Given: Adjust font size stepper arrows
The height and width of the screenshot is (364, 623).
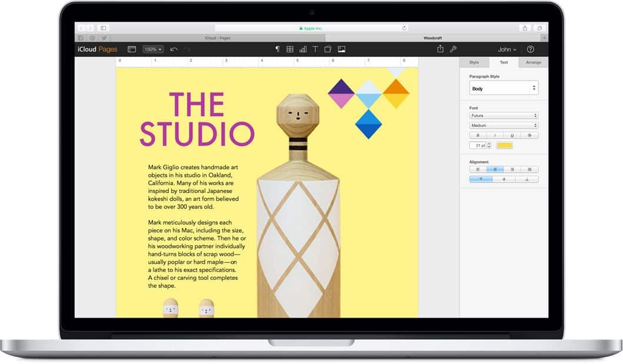Looking at the screenshot, I should tap(489, 145).
